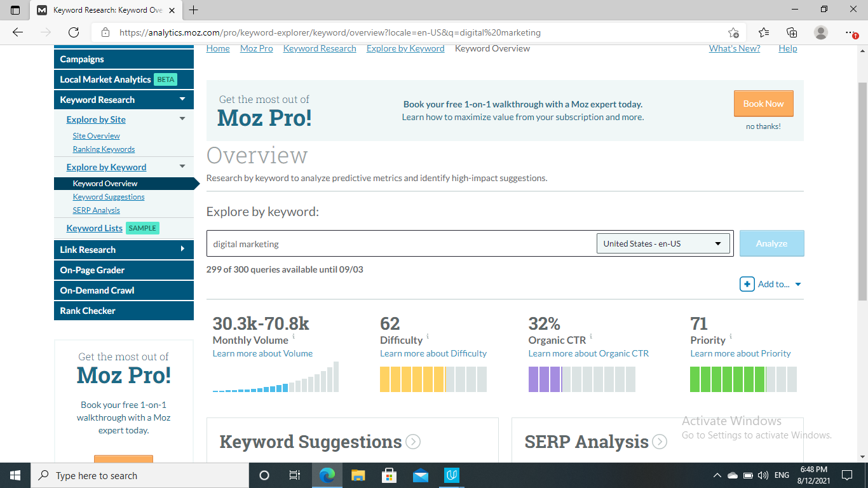
Task: Show info tooltip for Monthly Volume
Action: (294, 336)
